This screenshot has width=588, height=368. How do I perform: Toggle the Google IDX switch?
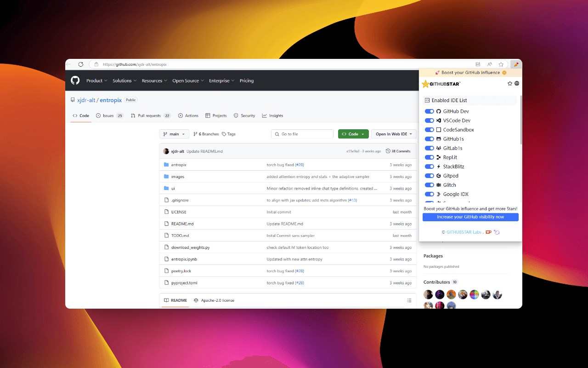[x=430, y=194]
